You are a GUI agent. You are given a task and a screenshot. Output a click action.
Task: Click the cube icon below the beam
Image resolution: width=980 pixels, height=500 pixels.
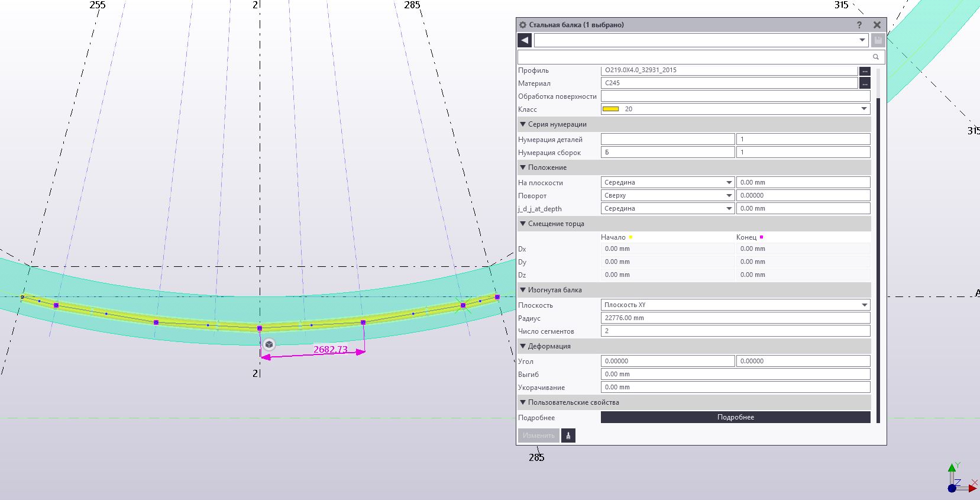click(269, 344)
